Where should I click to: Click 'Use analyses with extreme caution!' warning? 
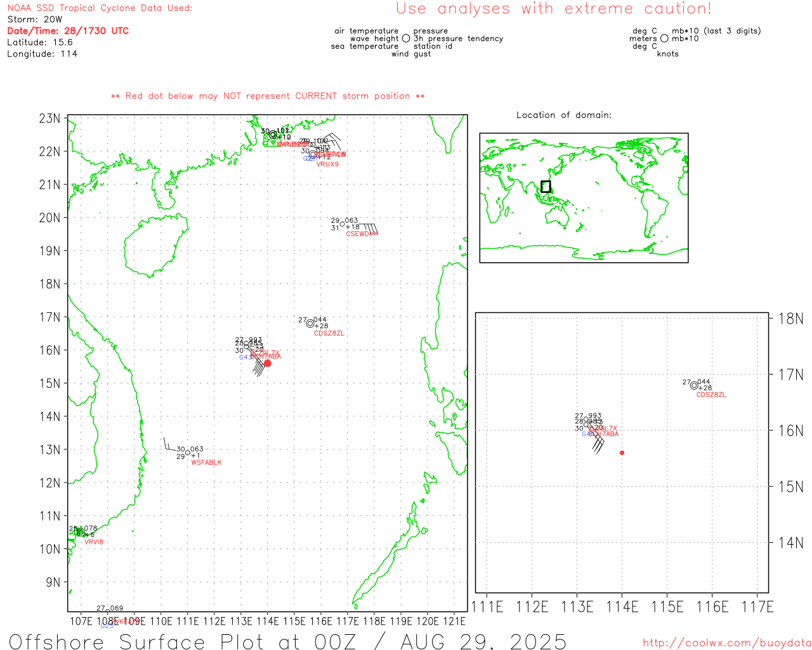(x=554, y=9)
